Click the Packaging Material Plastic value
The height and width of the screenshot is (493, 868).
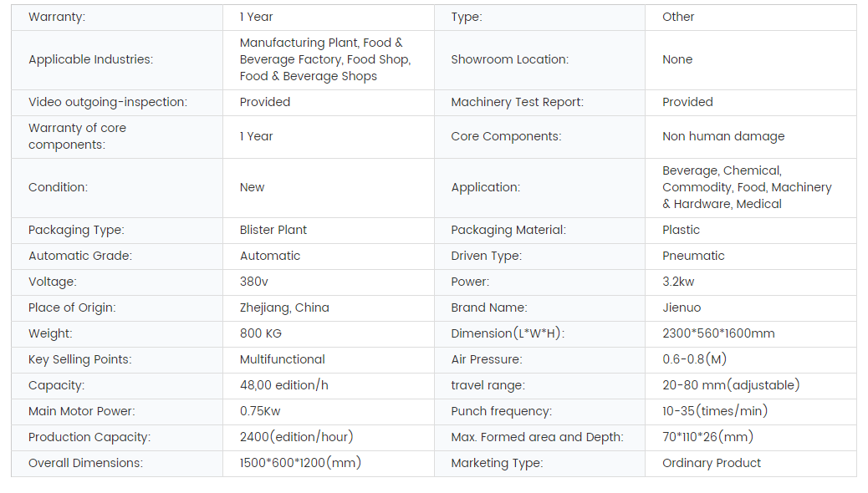point(681,230)
